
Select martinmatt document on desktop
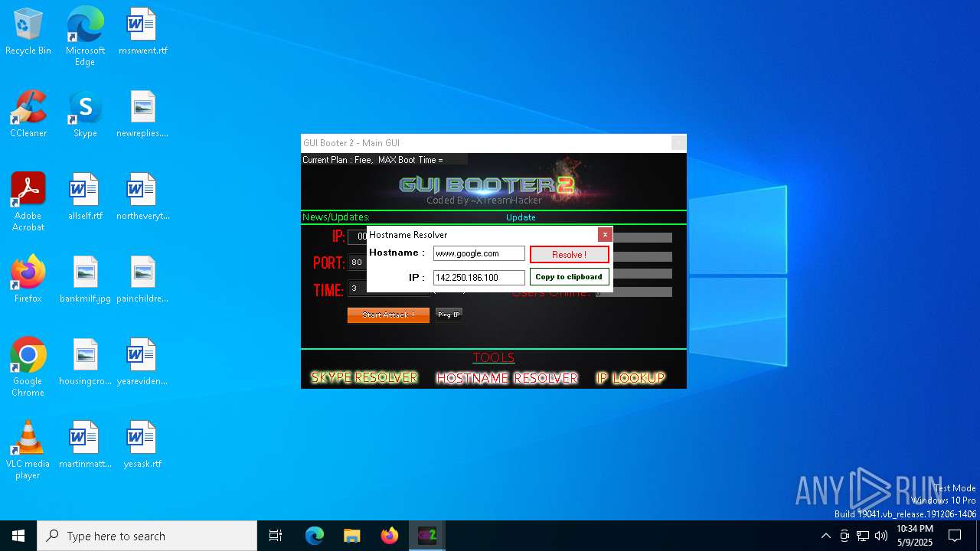coord(85,445)
